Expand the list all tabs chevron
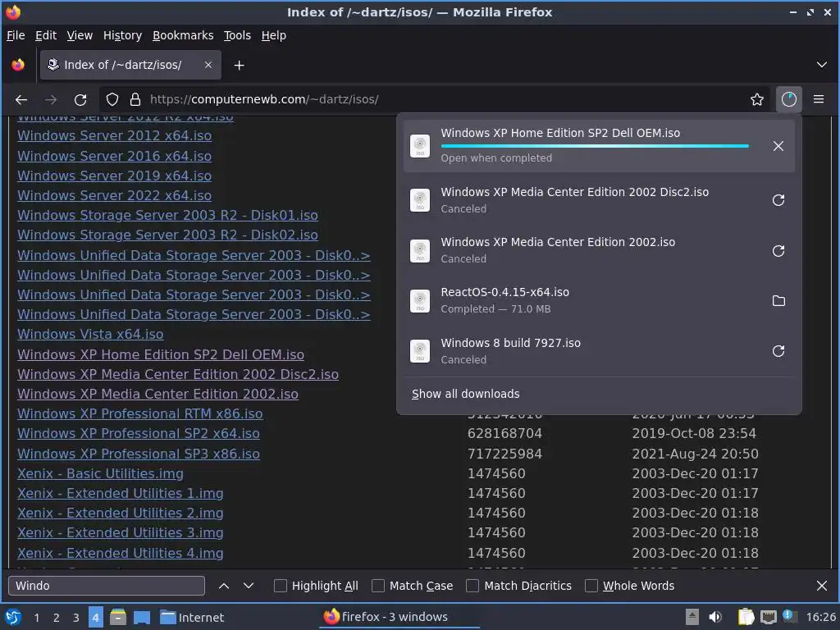 [821, 65]
